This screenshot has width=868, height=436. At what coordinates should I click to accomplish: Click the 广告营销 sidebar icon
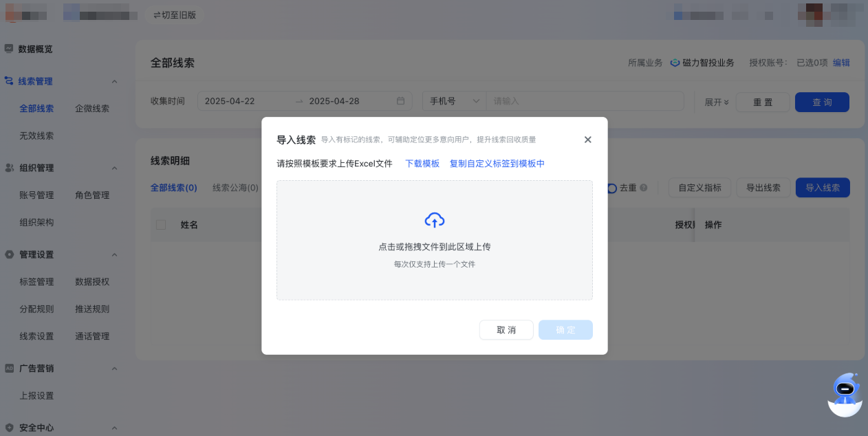(8, 368)
